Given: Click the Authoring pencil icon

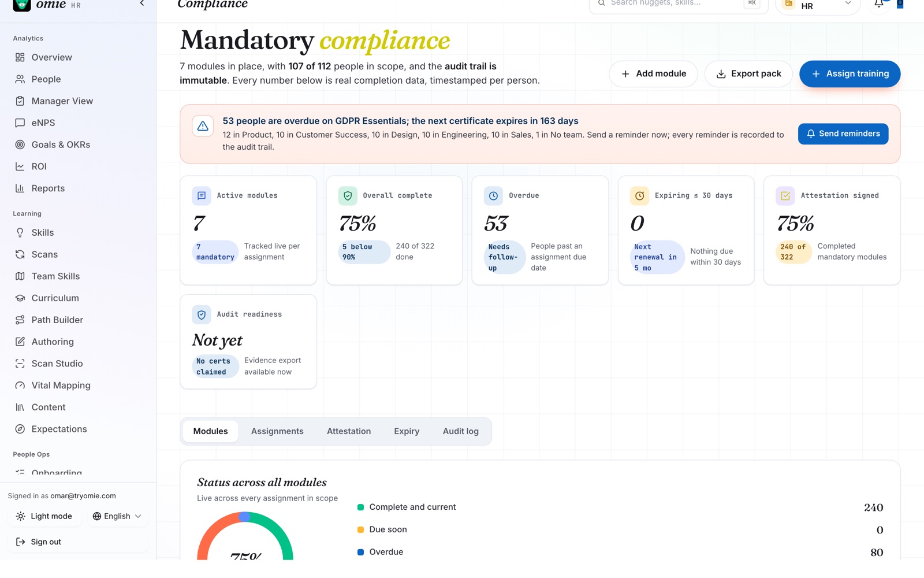Looking at the screenshot, I should [x=20, y=342].
